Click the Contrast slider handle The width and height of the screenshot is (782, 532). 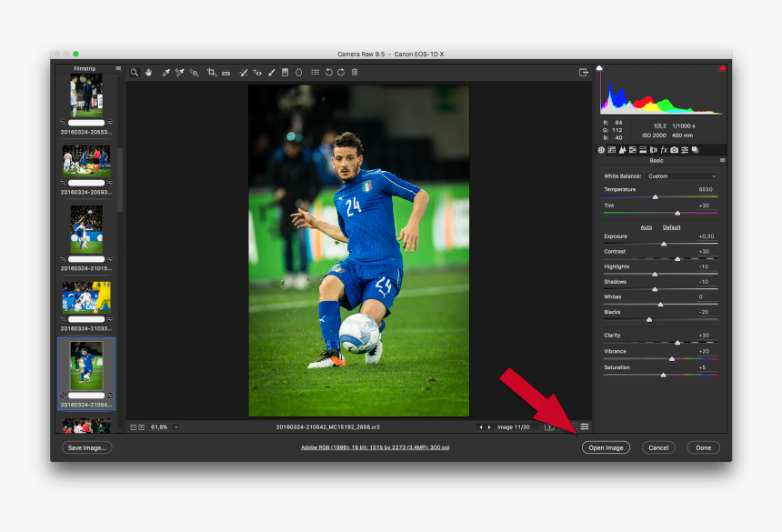coord(677,259)
